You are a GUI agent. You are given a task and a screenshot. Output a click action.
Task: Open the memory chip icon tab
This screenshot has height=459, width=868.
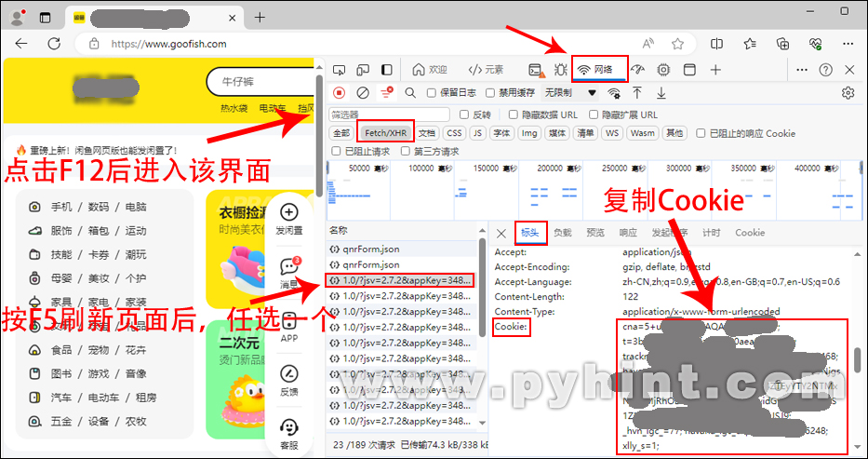(663, 70)
